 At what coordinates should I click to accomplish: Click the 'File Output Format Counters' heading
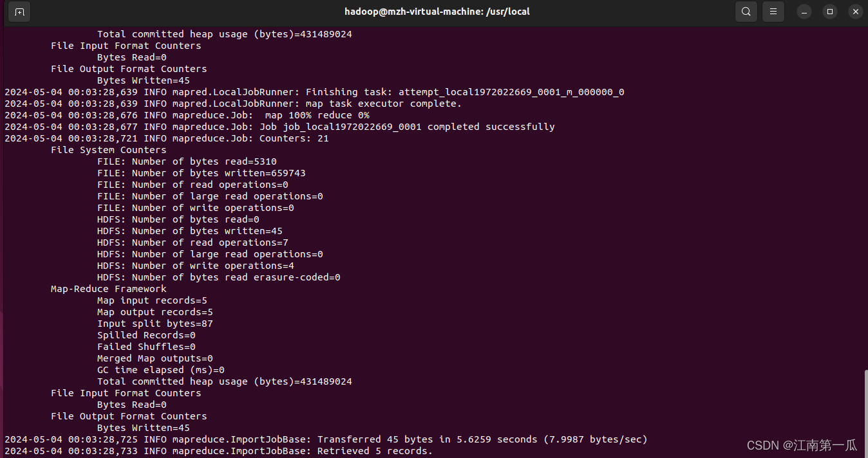[x=129, y=416]
